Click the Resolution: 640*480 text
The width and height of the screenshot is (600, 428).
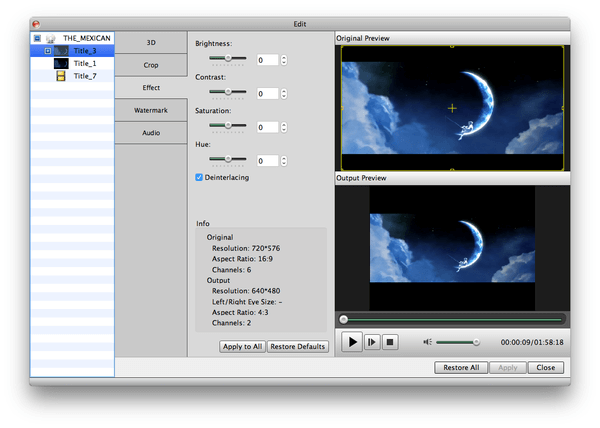246,291
